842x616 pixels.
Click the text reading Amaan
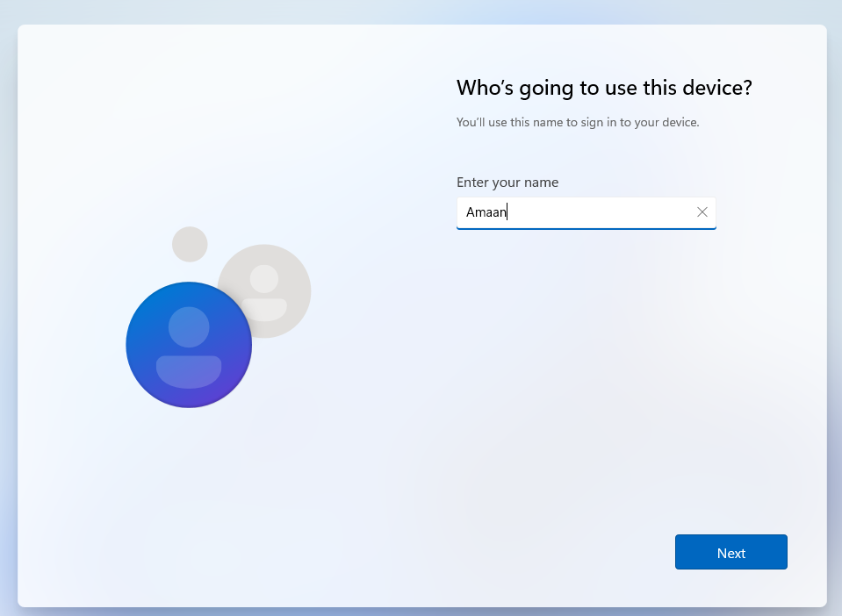[x=486, y=211]
